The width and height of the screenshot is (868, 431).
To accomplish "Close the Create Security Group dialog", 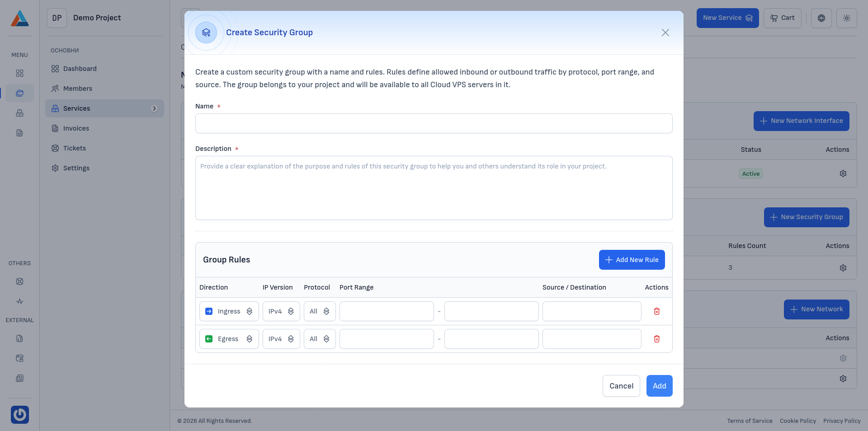I will tap(665, 33).
